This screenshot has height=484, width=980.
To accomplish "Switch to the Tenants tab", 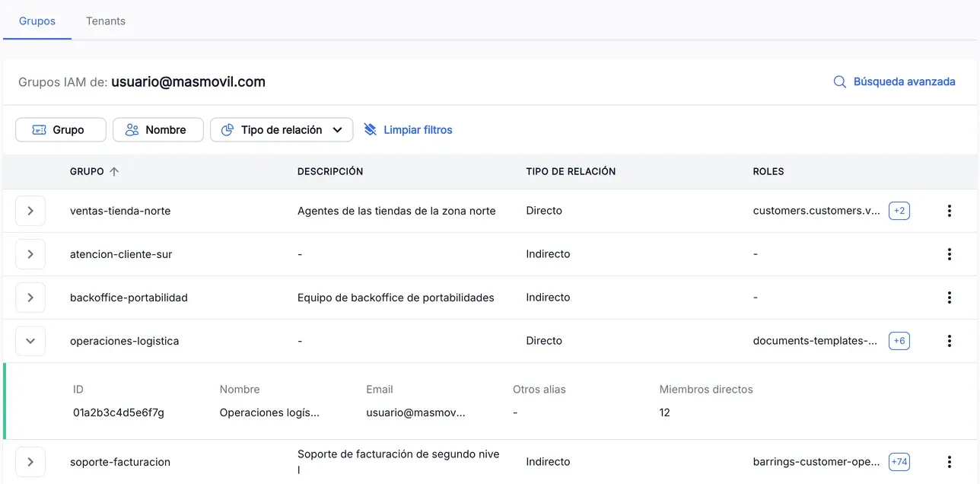I will tap(106, 21).
